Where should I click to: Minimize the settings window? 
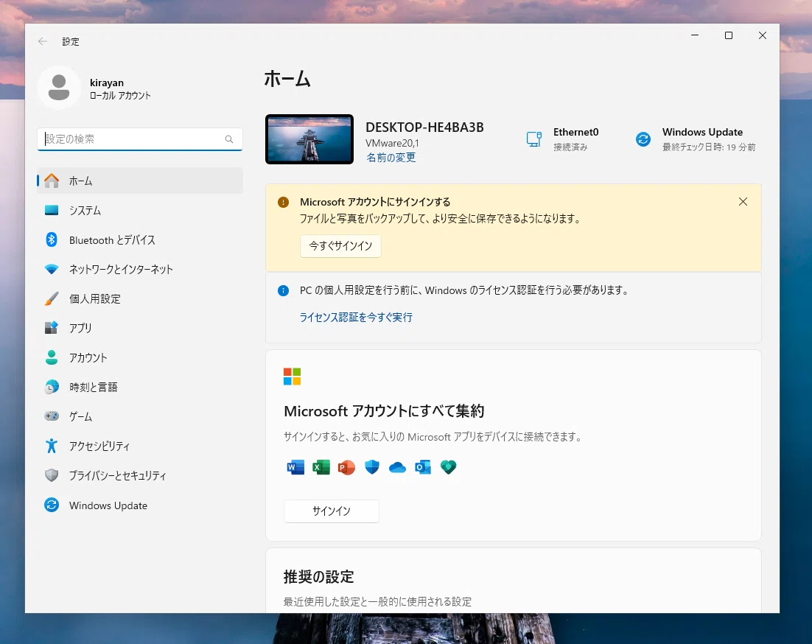[x=695, y=35]
